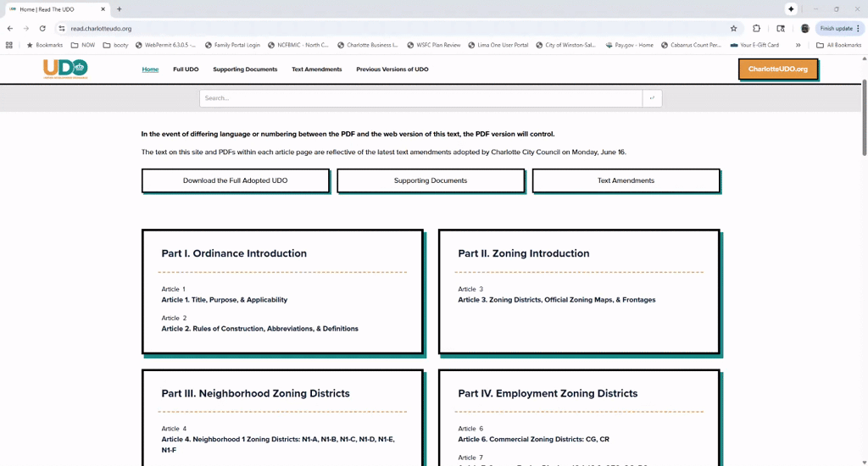
Task: Click Part I. Ordinance Introduction heading
Action: coord(234,253)
